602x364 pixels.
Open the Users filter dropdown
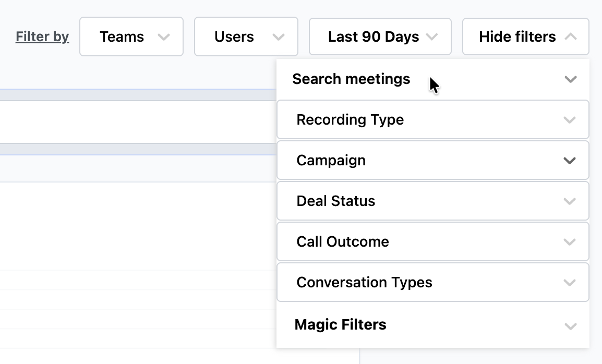point(246,37)
